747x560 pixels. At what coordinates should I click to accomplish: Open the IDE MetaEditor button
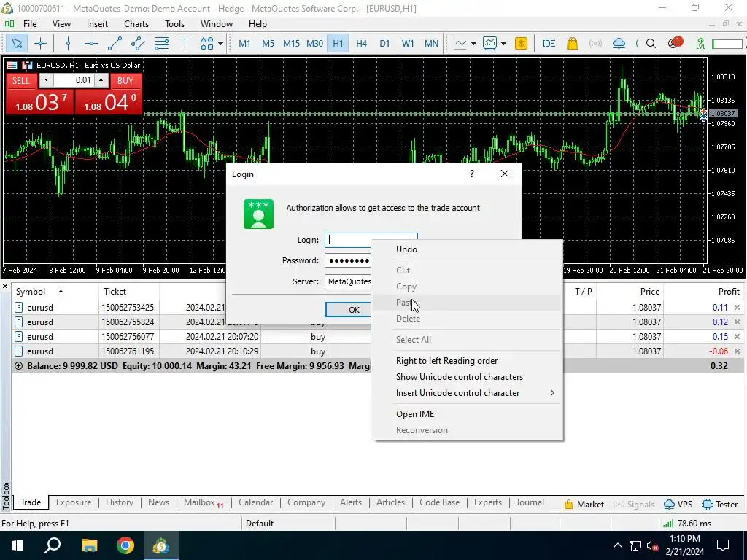[x=549, y=44]
